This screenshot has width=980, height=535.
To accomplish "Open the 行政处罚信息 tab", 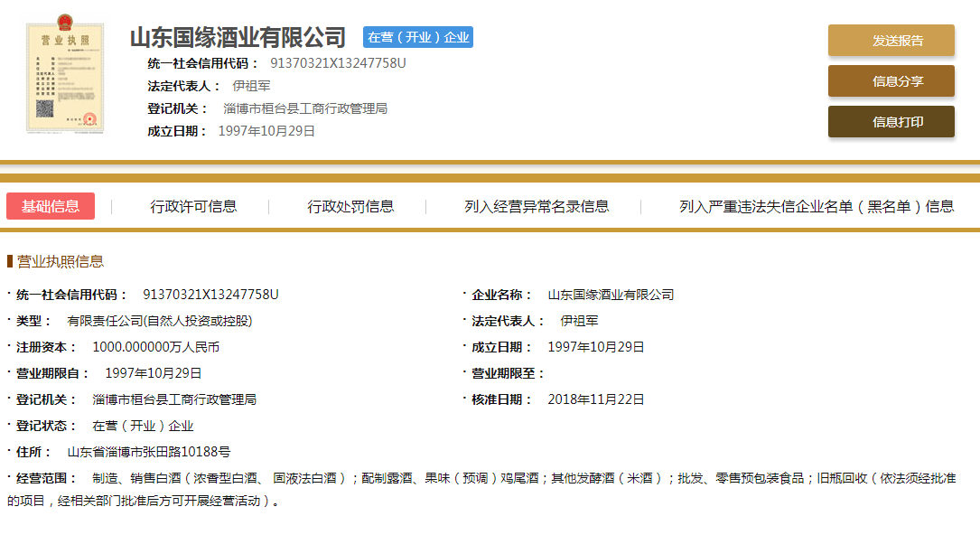I will pyautogui.click(x=350, y=206).
